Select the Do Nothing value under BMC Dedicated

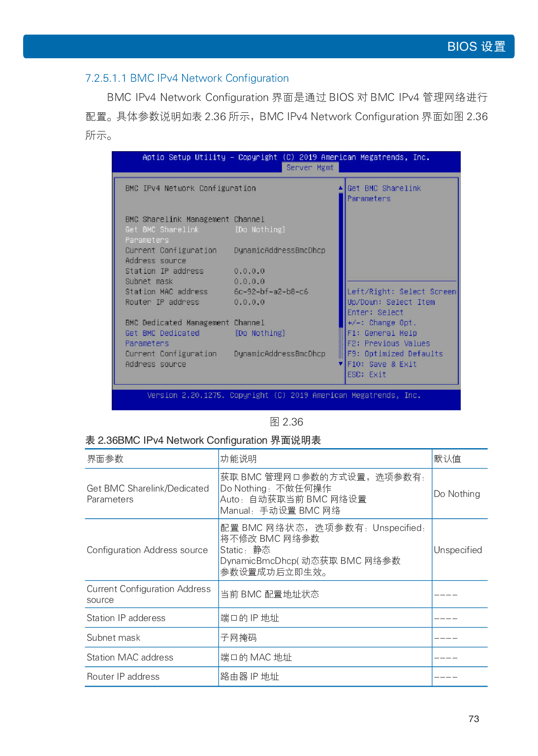[260, 333]
